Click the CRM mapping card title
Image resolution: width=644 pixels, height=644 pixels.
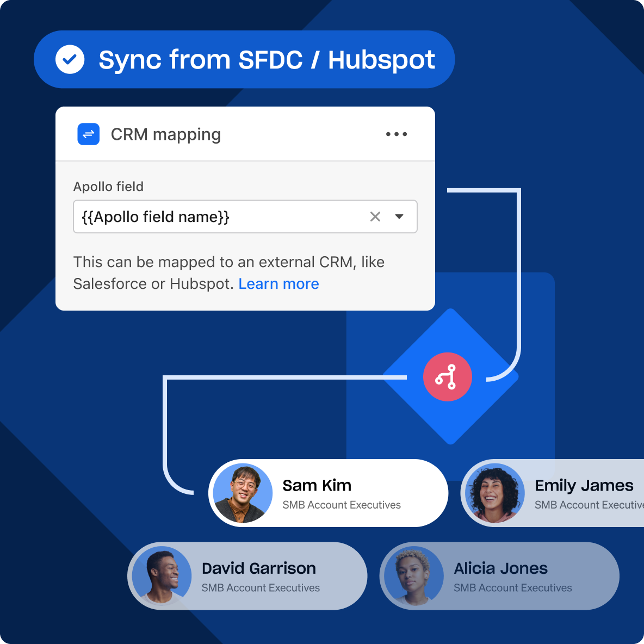coord(166,134)
